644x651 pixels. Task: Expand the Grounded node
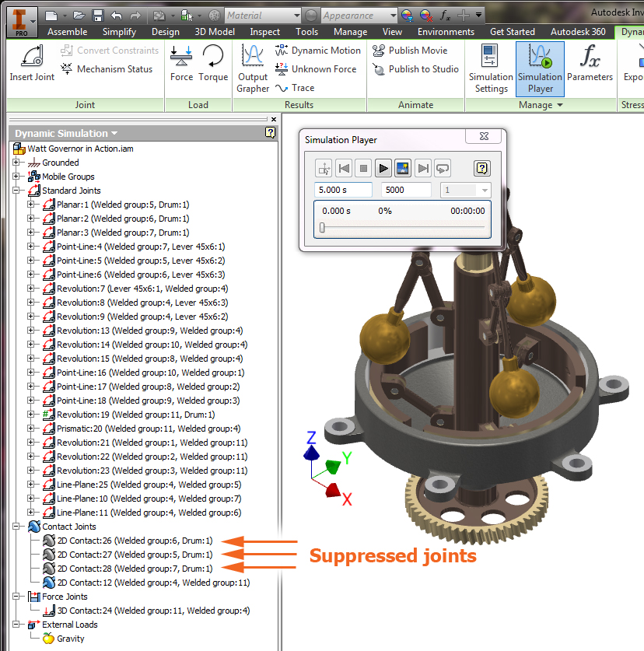[16, 163]
